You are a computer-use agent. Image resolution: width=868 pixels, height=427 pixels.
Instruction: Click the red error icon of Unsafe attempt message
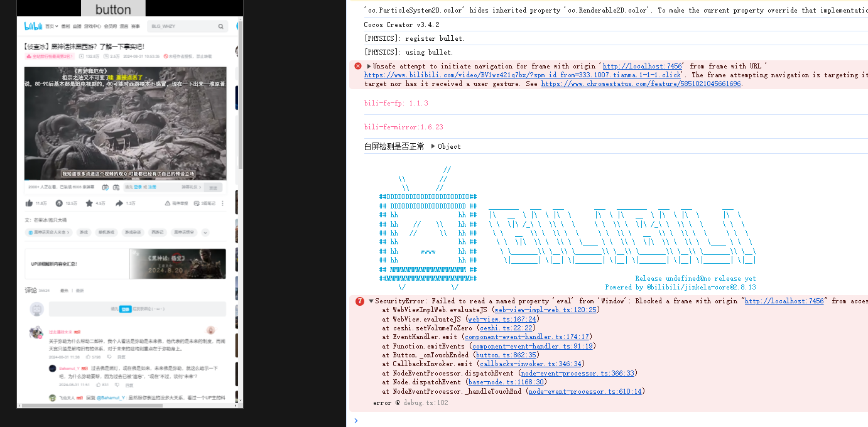[357, 65]
